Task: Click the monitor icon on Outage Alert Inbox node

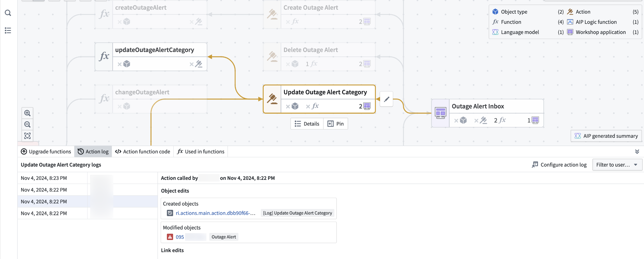Action: click(x=440, y=113)
